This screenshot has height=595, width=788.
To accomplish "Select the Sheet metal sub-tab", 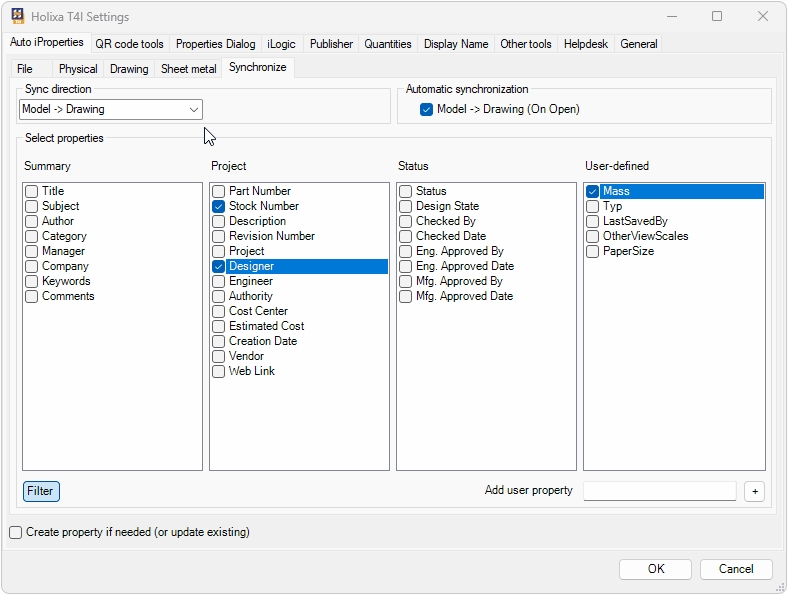I will (188, 69).
